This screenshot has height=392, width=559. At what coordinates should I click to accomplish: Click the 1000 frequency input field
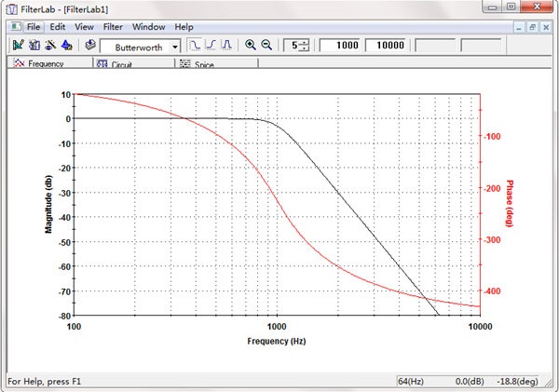pos(340,45)
